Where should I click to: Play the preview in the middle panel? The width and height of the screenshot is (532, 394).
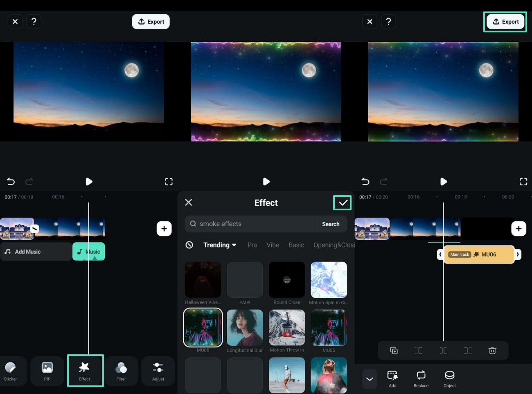click(x=266, y=182)
